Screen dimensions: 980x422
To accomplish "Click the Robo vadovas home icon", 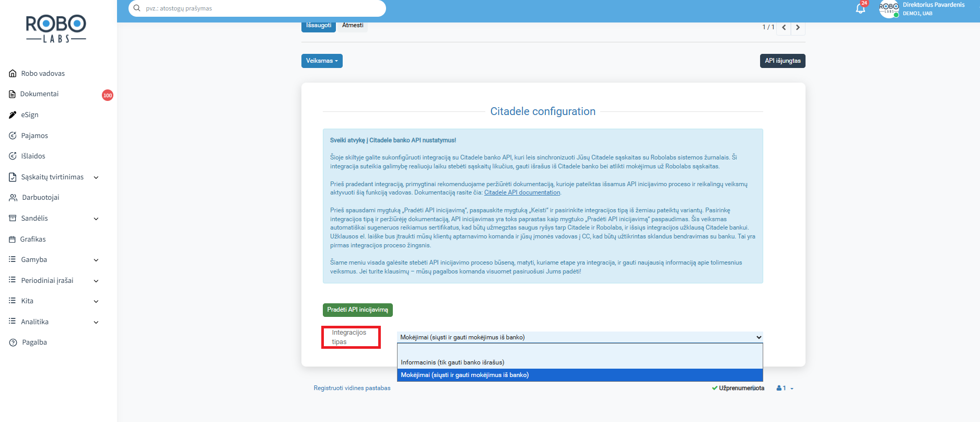I will pos(13,74).
